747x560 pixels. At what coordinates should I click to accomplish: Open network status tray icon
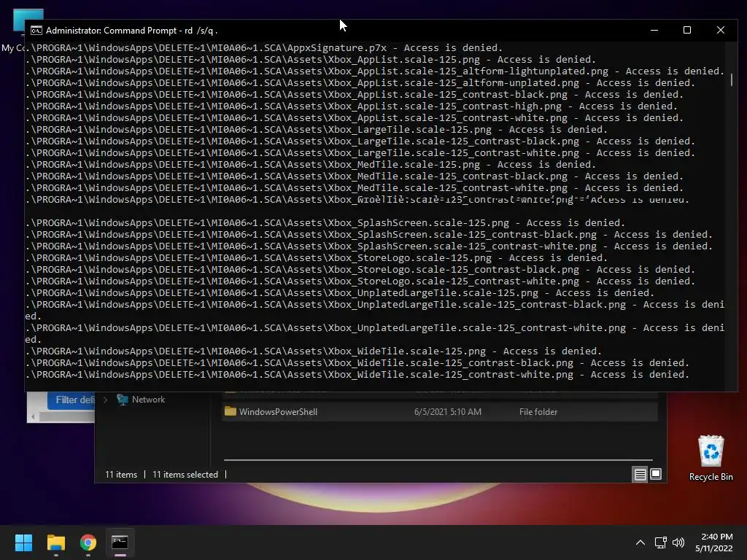[x=660, y=542]
